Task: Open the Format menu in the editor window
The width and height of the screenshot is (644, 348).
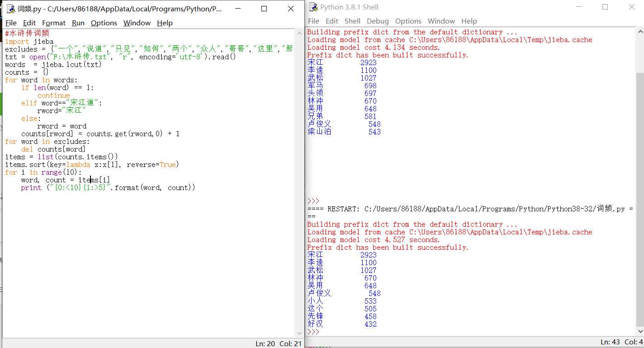Action: [54, 23]
